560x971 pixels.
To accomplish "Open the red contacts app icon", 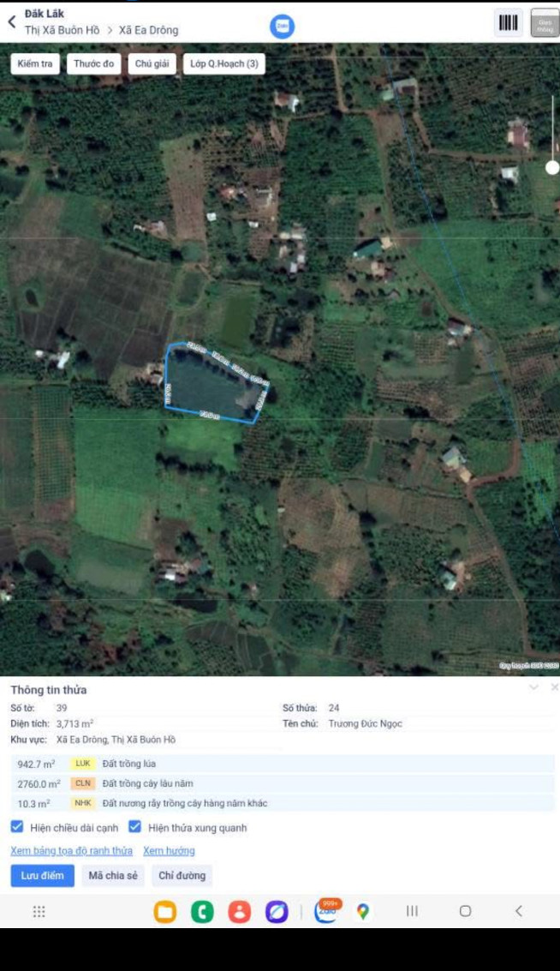I will click(x=240, y=911).
